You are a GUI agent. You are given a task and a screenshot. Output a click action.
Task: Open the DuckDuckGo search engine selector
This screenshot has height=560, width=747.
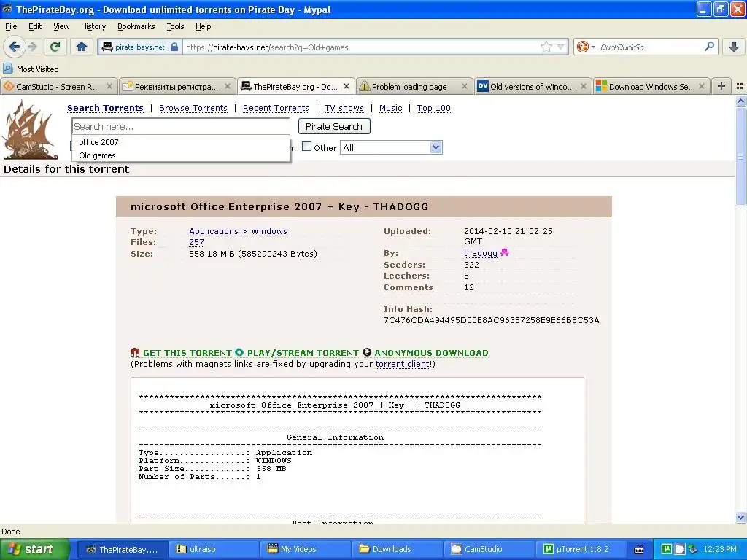[585, 47]
